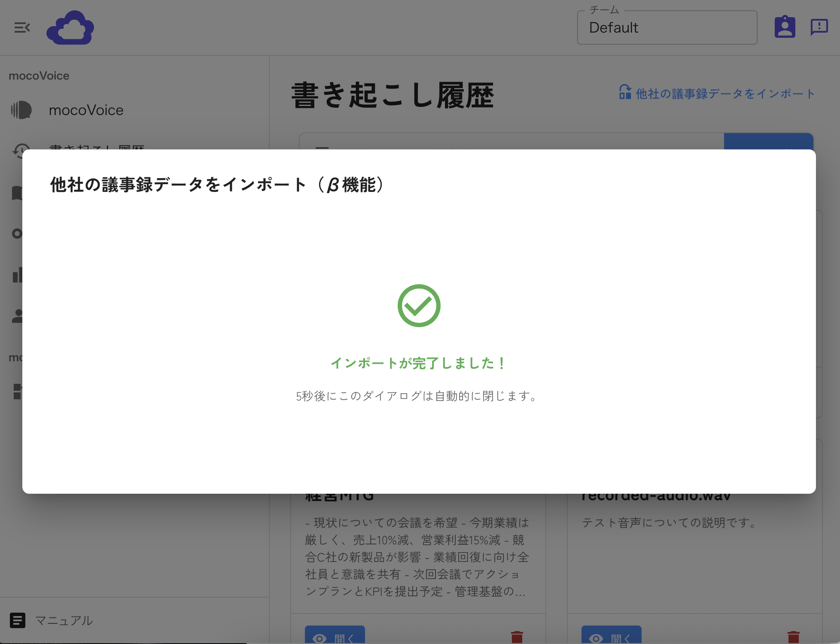This screenshot has height=644, width=840.
Task: Click the import link for other vendors' minutes
Action: [725, 94]
